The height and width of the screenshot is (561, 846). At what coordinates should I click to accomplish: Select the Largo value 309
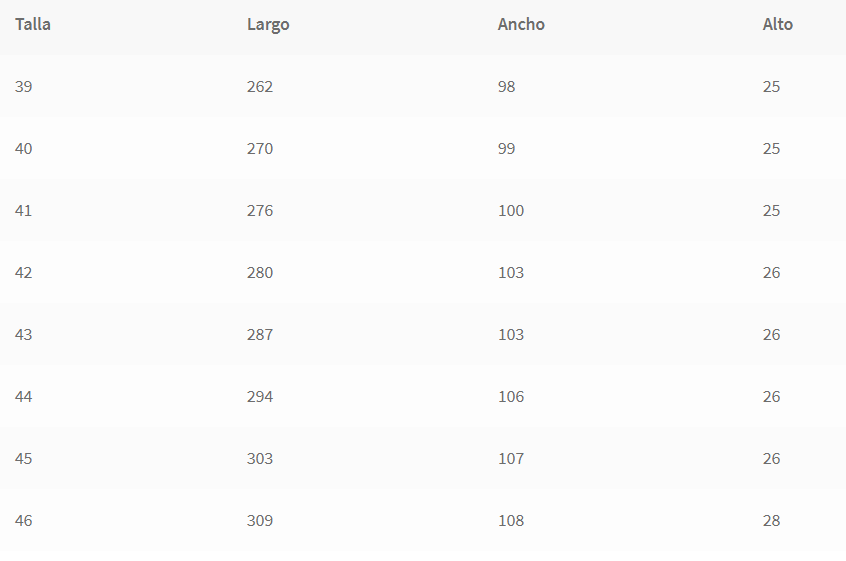click(260, 521)
